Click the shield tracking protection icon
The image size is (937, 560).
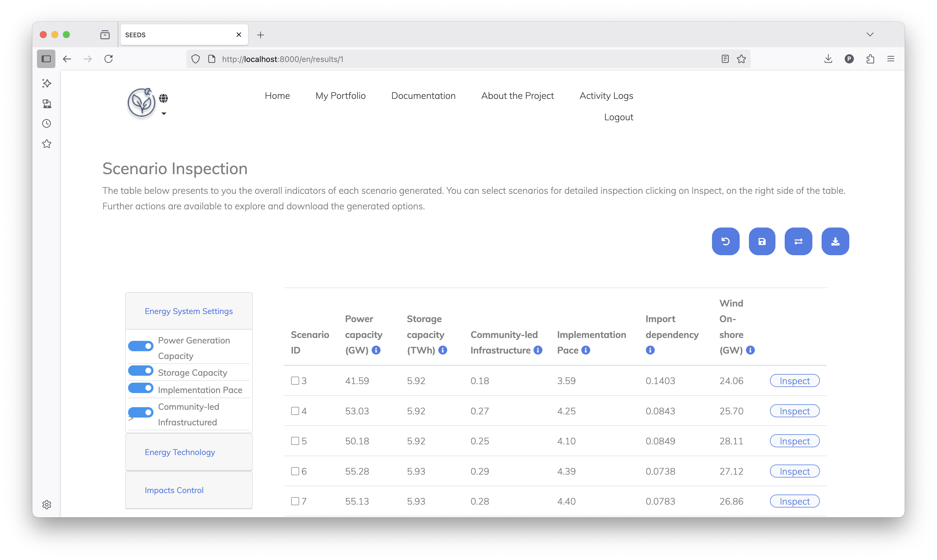[x=196, y=59]
